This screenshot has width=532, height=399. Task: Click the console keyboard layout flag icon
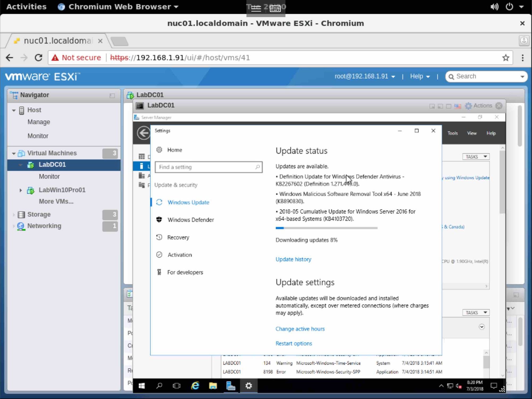click(458, 106)
